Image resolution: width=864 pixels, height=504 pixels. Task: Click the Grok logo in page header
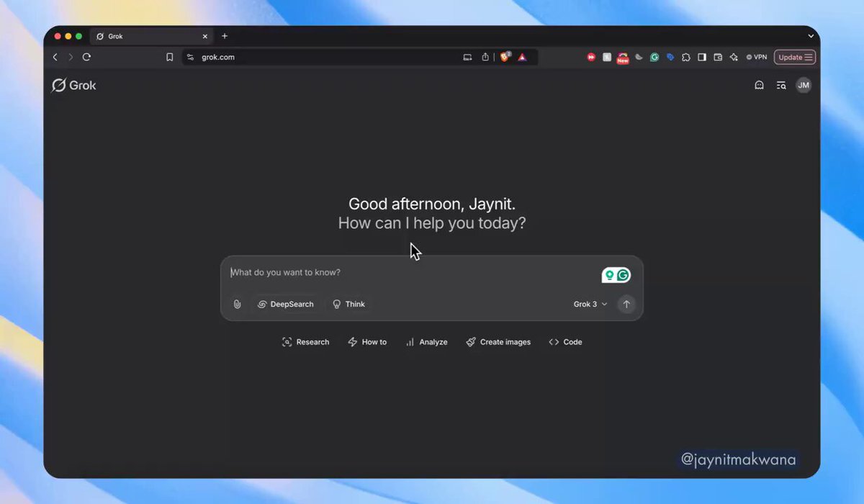(73, 85)
